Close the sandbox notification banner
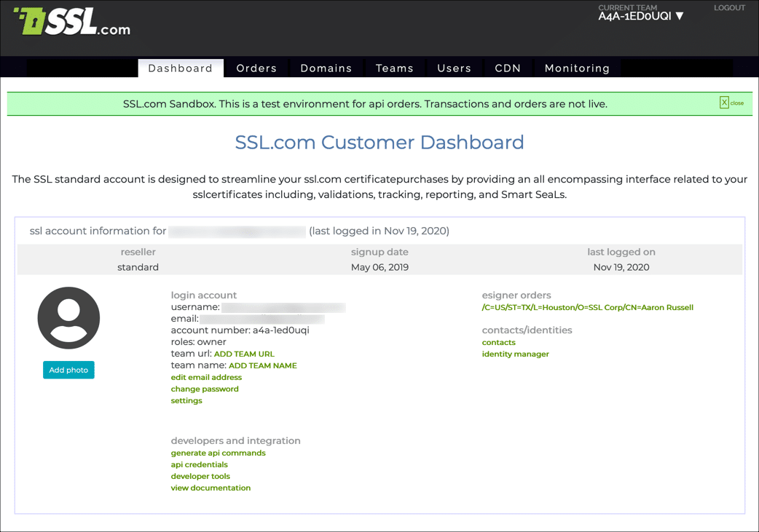The height and width of the screenshot is (532, 759). (731, 103)
